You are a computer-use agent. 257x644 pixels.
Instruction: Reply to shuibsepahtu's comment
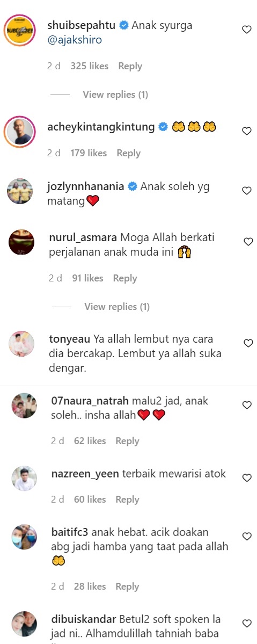click(130, 66)
